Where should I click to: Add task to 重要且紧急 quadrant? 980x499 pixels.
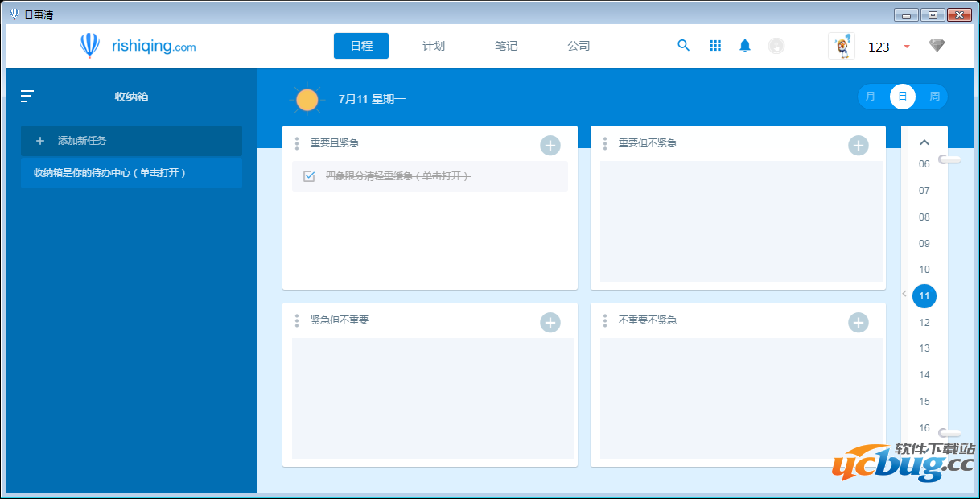click(550, 146)
